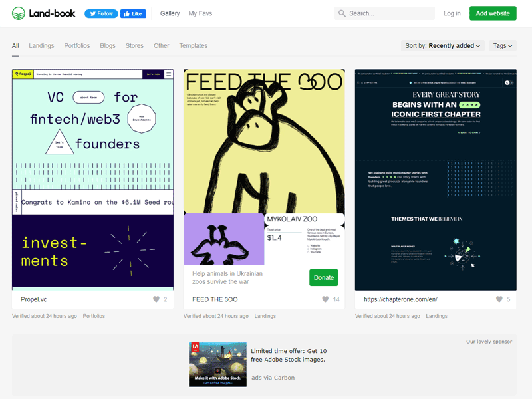Go to My Favs
532x399 pixels.
coord(200,13)
